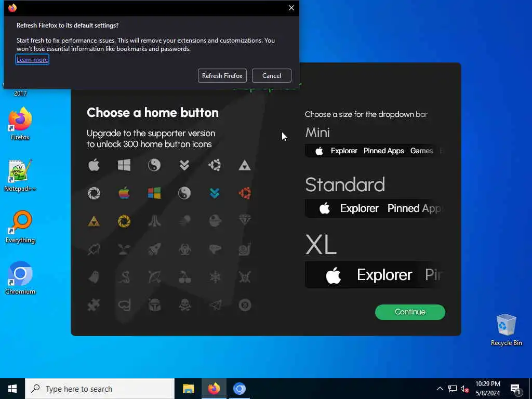Open the Learn more link
The height and width of the screenshot is (399, 532).
(32, 60)
